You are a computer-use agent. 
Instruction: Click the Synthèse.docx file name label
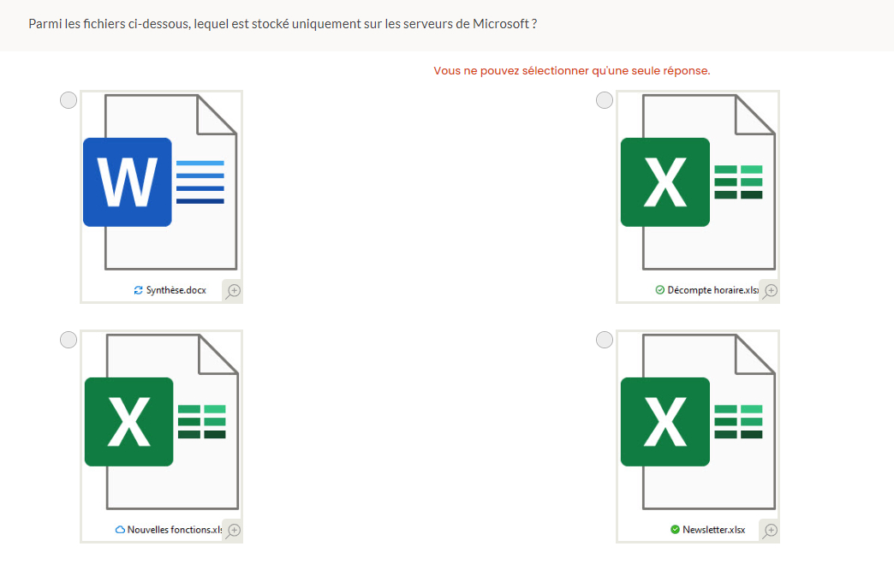point(176,290)
